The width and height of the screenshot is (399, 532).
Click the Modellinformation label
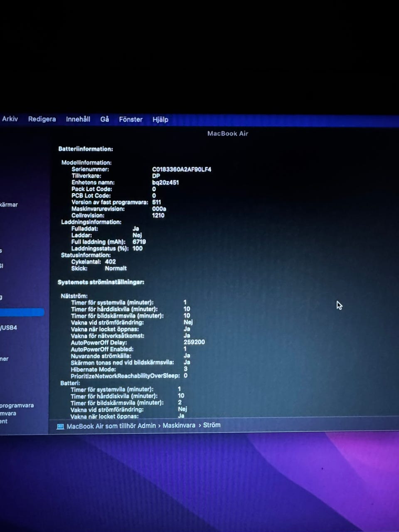[86, 163]
